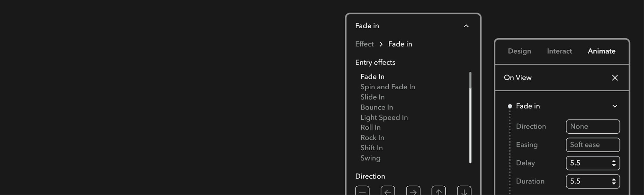Choose Spin and Fade In effect
The width and height of the screenshot is (644, 195).
pyautogui.click(x=388, y=87)
